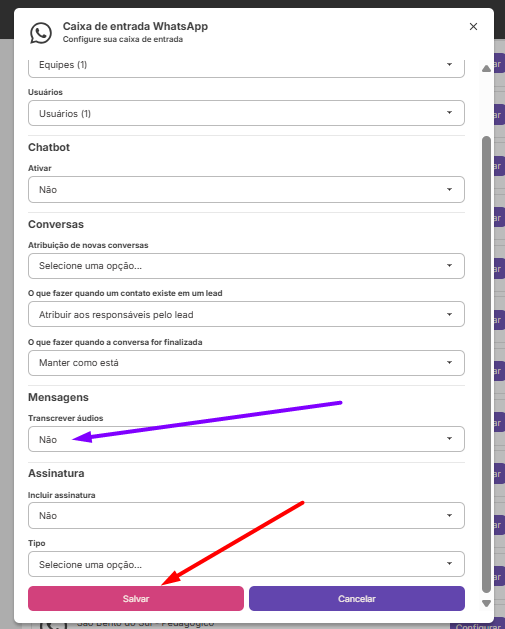
Task: Click the caret arrow on Tipo field
Action: 449,564
